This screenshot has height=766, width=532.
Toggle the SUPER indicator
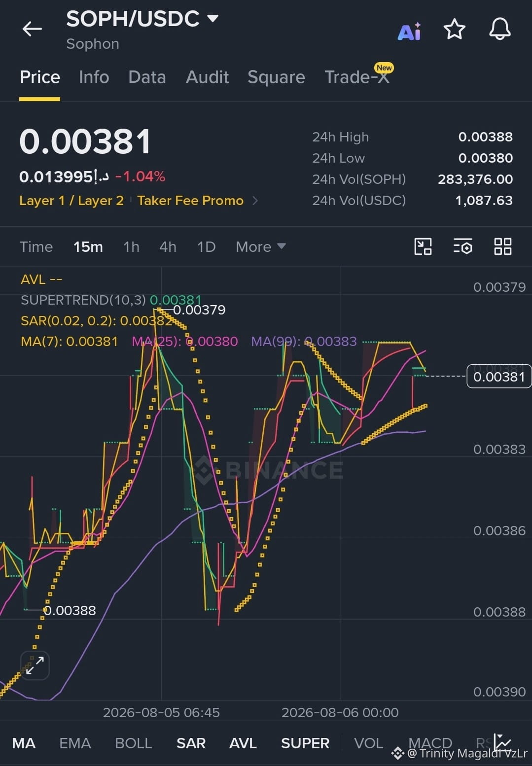[x=305, y=743]
